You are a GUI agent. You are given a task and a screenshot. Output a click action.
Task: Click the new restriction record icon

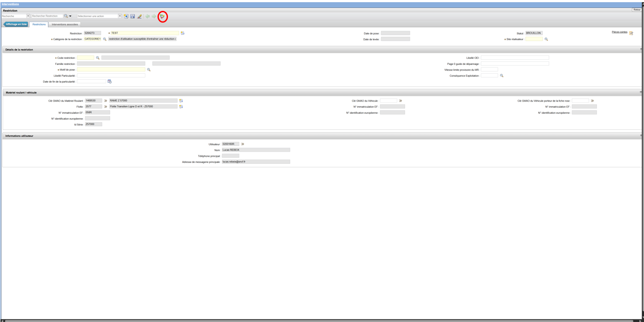(126, 16)
